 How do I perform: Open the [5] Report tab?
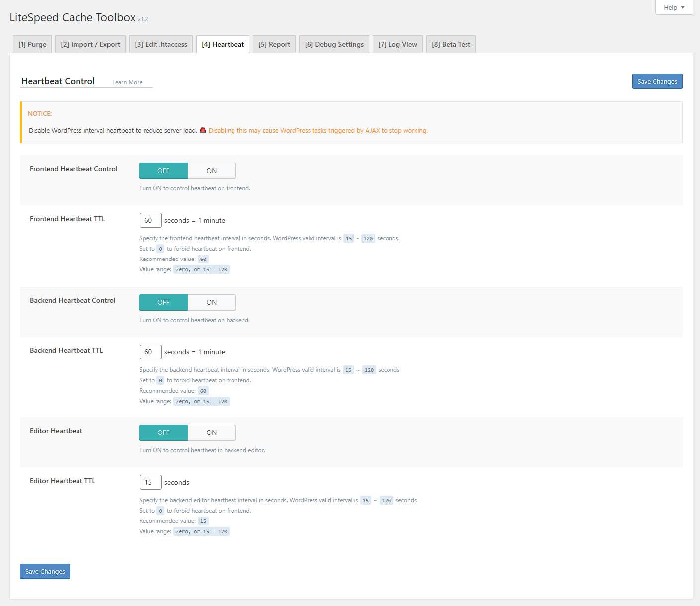tap(274, 44)
